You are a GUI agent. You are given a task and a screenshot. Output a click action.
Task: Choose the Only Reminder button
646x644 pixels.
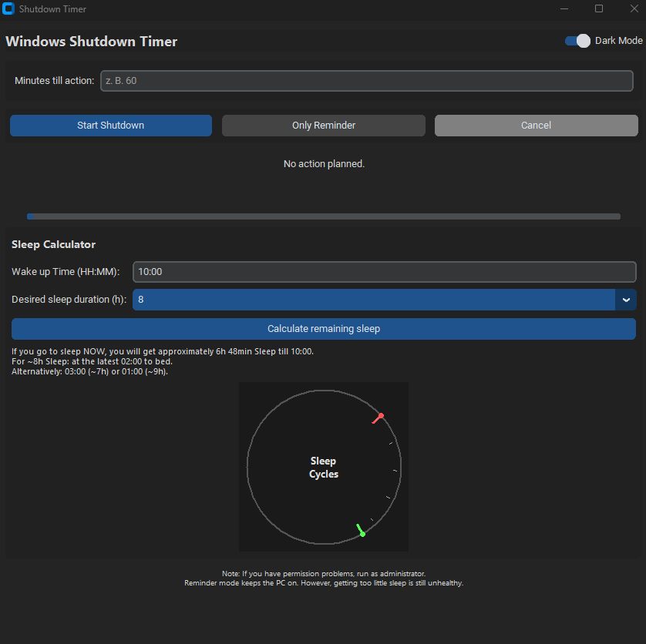pos(324,125)
